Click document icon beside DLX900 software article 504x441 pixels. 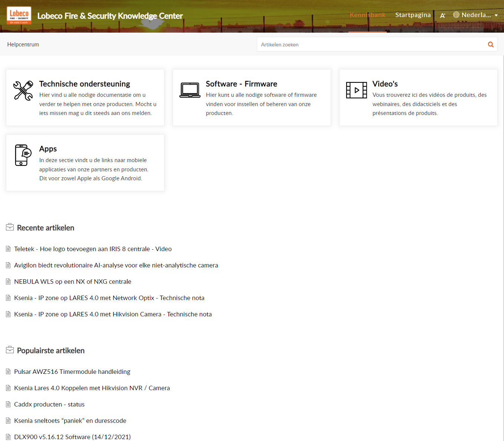click(x=8, y=437)
